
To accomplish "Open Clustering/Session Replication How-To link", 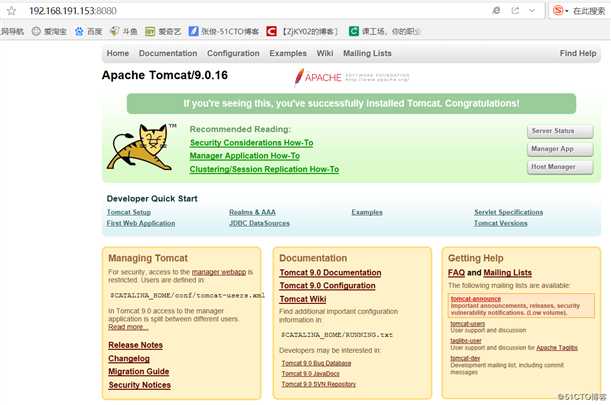I will click(264, 169).
